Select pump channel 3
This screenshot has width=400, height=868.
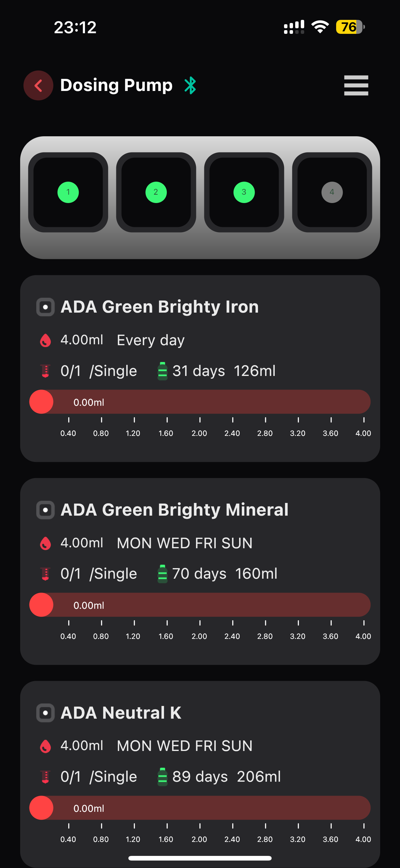pos(244,192)
